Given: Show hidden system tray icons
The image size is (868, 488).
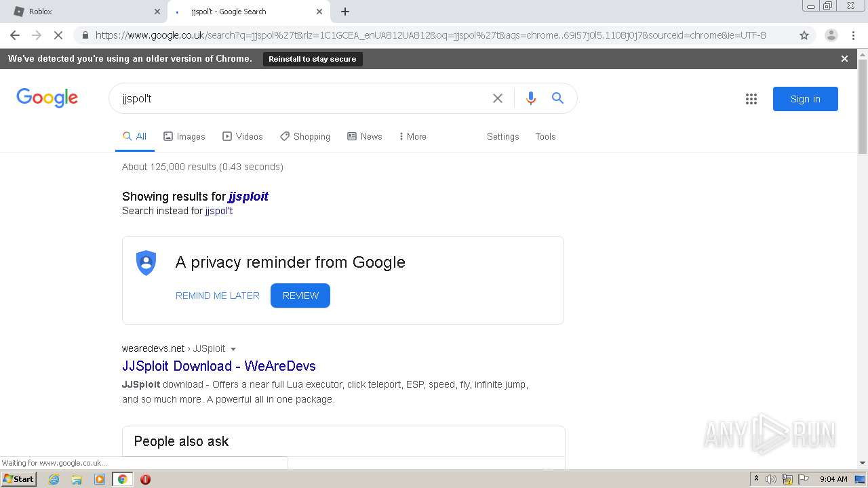Looking at the screenshot, I should [756, 479].
